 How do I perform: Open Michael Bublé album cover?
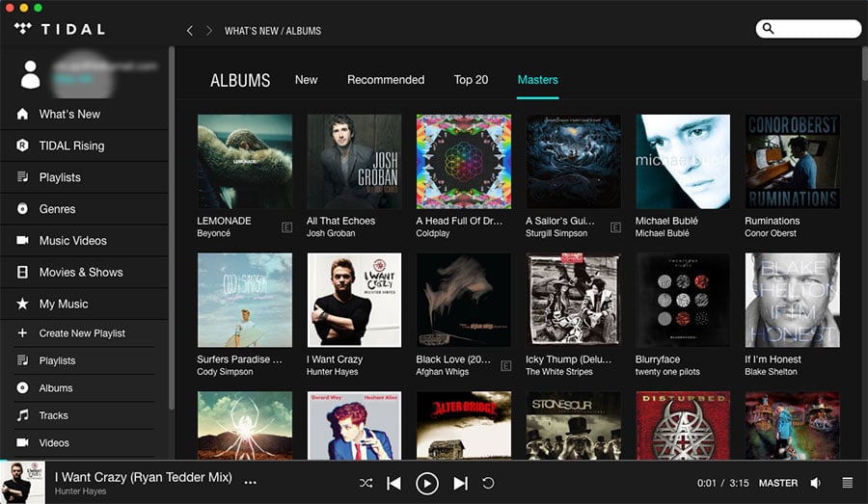pos(683,162)
